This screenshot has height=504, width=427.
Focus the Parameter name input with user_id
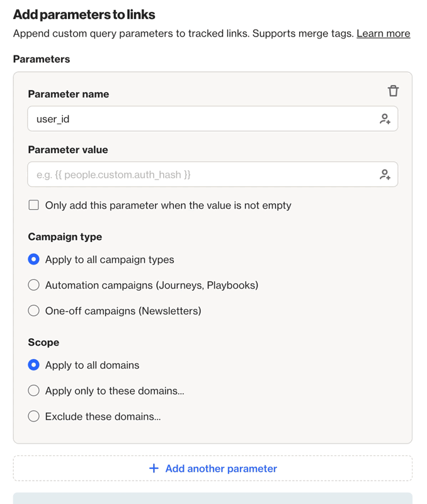(x=202, y=118)
